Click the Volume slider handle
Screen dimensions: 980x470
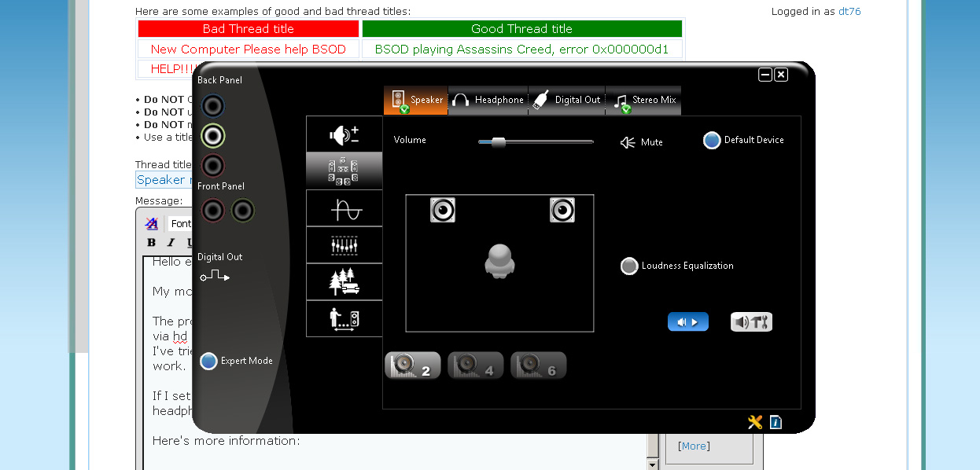click(x=498, y=142)
